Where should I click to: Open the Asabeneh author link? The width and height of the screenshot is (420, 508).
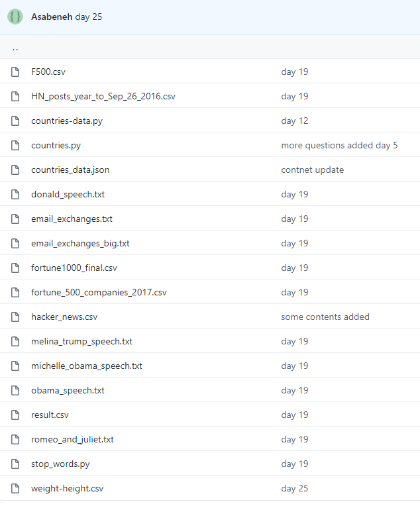(52, 17)
